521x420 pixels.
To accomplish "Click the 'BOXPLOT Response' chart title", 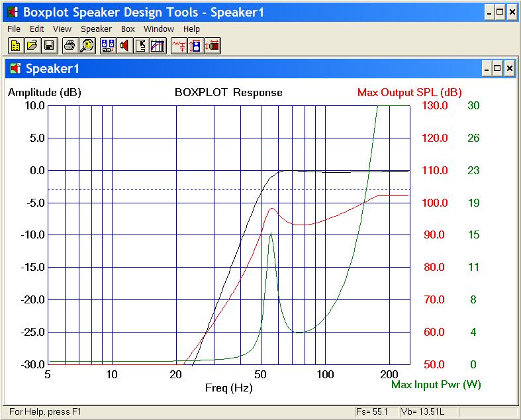I will (x=228, y=93).
